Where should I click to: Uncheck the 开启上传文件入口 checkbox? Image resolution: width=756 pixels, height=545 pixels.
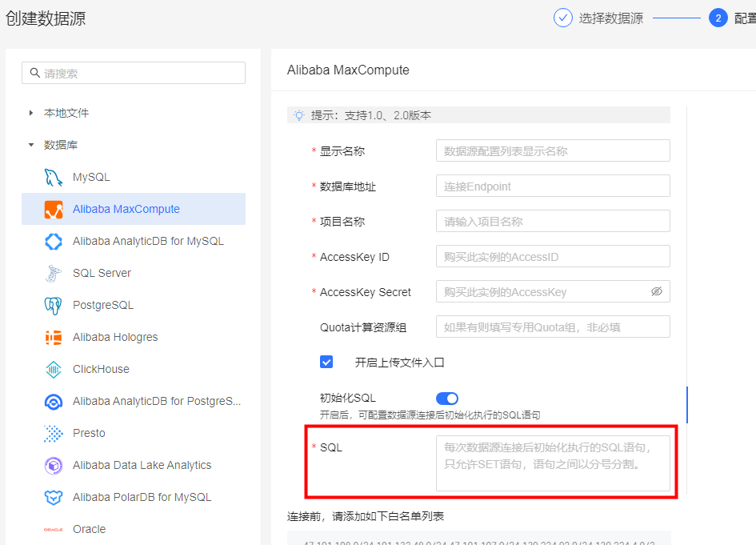(x=326, y=362)
